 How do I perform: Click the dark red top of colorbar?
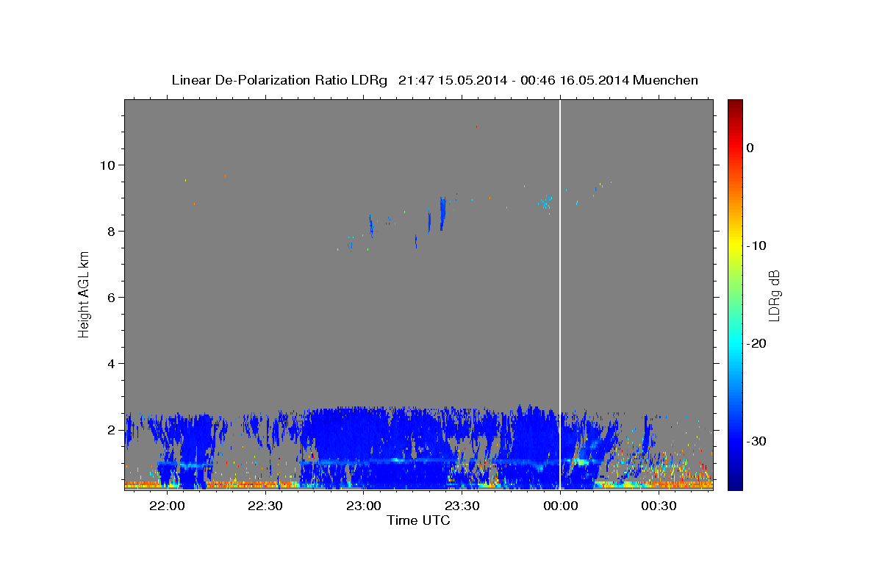pos(735,104)
